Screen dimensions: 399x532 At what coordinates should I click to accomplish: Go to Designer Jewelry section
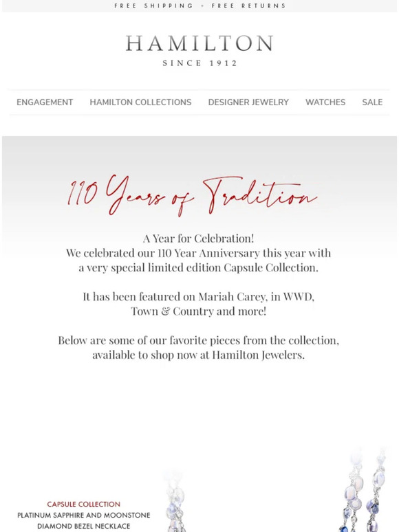[x=248, y=102]
